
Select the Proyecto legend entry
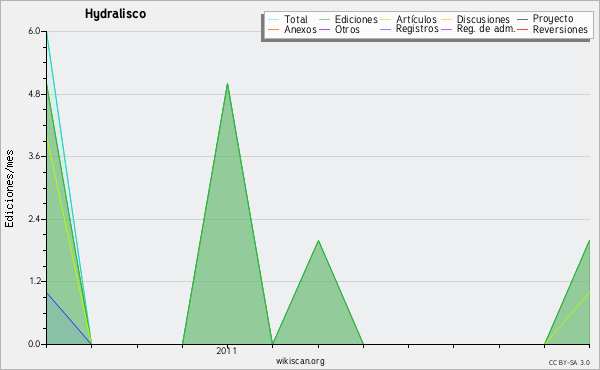tap(553, 19)
